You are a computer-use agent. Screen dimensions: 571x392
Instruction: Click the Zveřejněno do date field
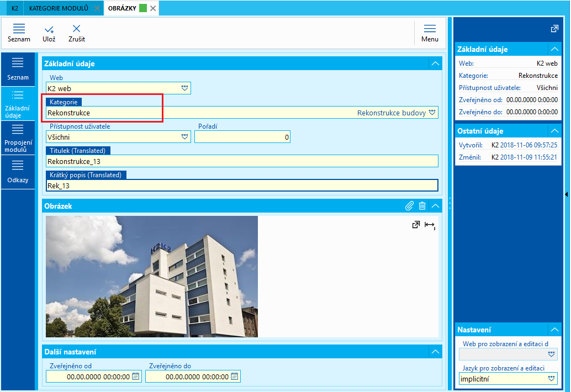click(x=193, y=377)
